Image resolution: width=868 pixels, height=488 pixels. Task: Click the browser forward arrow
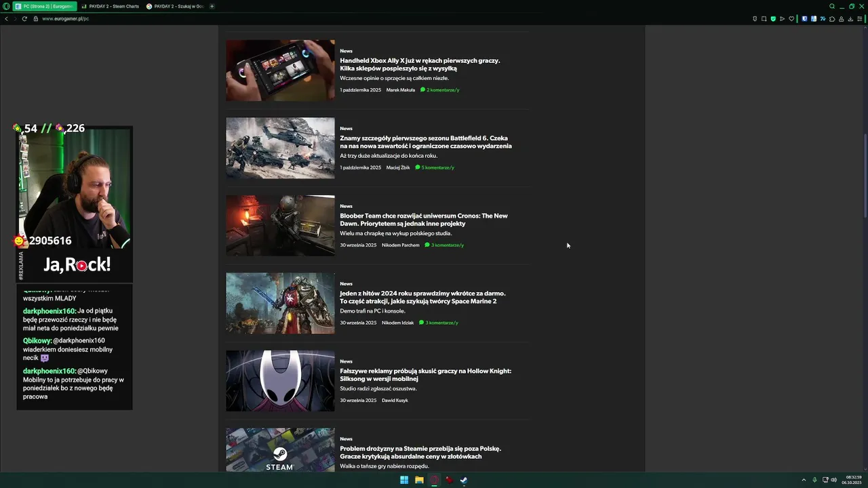[15, 18]
